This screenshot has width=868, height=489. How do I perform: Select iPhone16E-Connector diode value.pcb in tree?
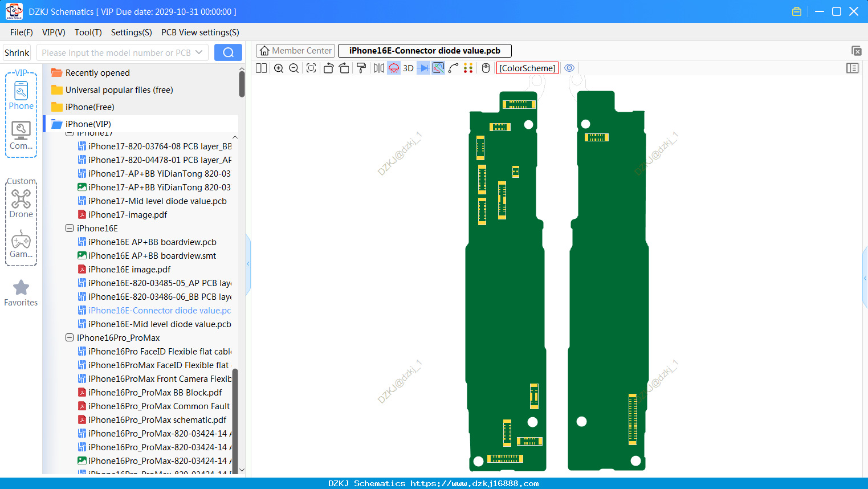(154, 310)
